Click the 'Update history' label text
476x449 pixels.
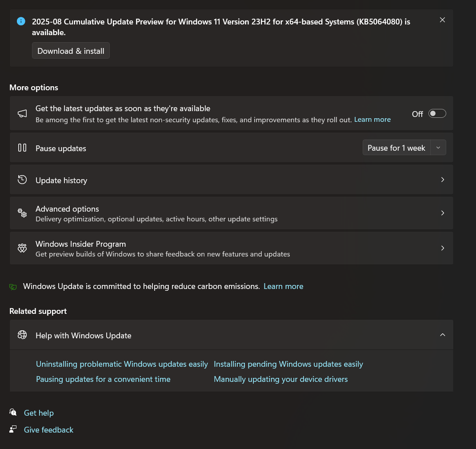pos(61,180)
